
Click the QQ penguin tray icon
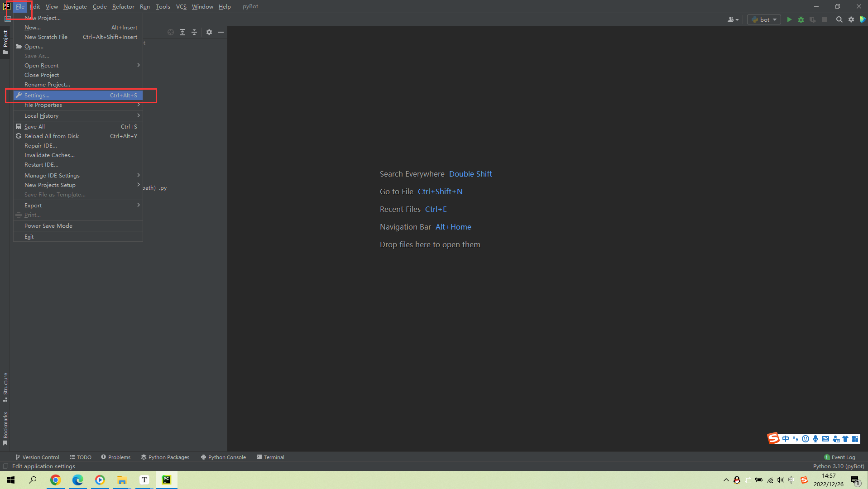[737, 480]
